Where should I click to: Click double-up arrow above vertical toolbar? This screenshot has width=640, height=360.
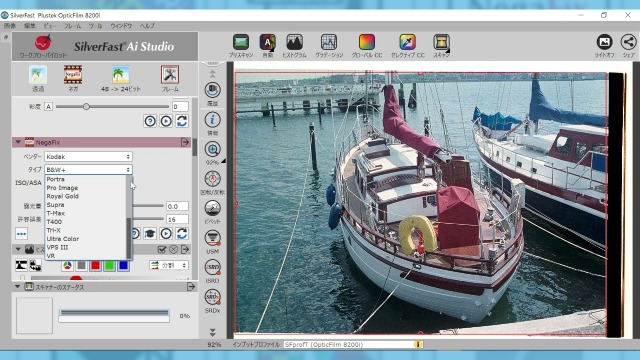(212, 74)
